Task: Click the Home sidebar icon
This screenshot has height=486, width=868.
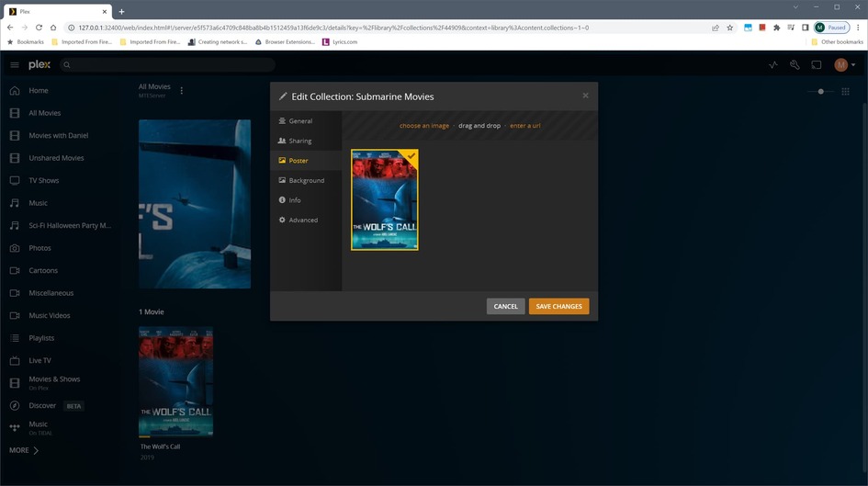Action: coord(15,90)
